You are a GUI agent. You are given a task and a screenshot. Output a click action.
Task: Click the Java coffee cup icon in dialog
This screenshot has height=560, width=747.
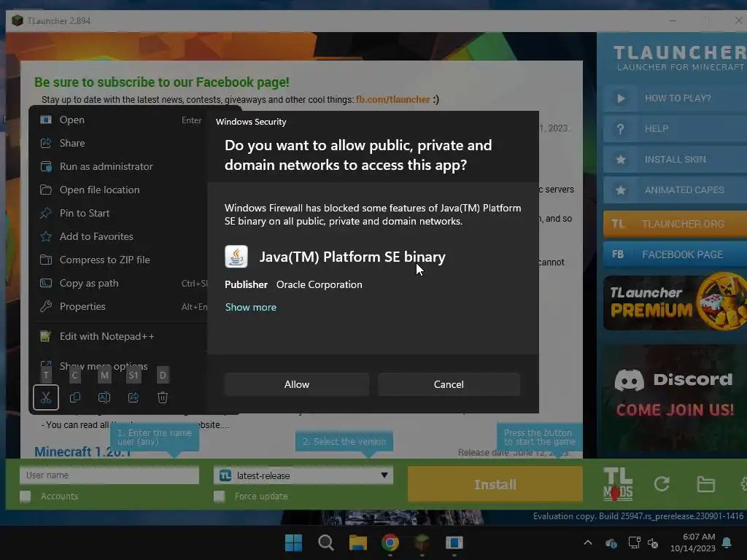point(236,257)
